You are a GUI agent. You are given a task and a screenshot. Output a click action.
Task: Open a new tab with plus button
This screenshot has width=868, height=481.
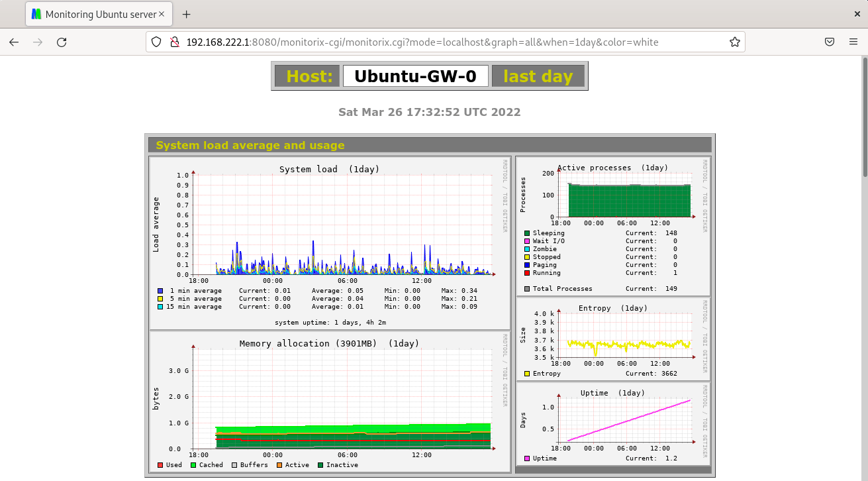coord(186,14)
